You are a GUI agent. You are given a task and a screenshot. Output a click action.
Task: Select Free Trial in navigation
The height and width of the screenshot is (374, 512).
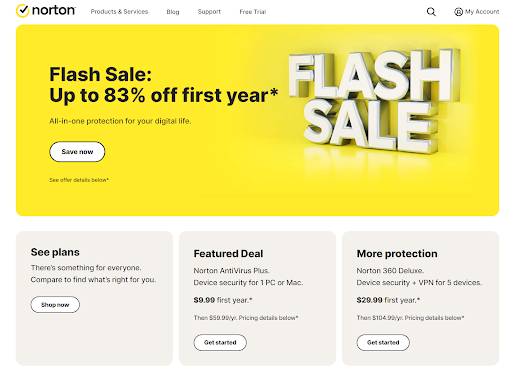coord(253,12)
